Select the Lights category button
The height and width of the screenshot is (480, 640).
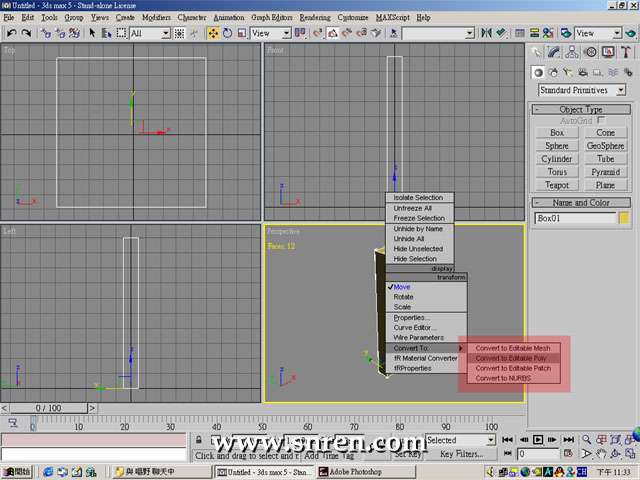click(x=568, y=73)
